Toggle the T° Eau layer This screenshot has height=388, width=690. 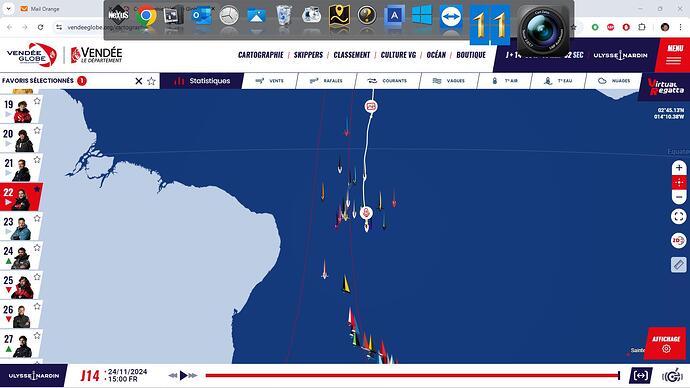[558, 81]
